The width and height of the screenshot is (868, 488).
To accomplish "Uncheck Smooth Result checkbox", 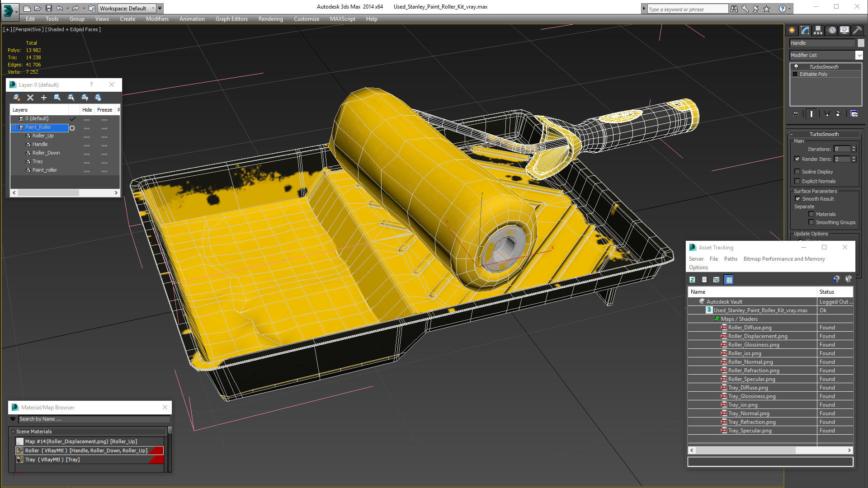I will (x=797, y=199).
